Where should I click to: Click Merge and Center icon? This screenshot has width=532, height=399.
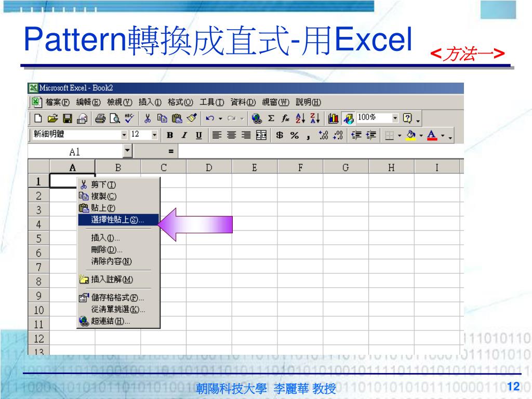(261, 136)
